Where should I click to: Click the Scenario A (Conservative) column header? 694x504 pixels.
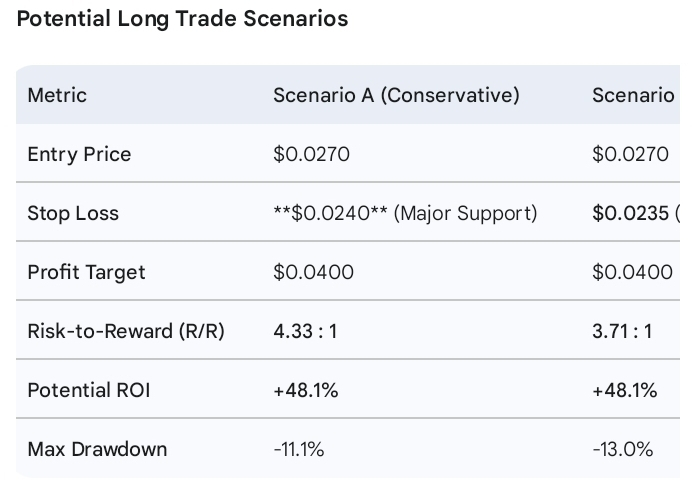[396, 95]
